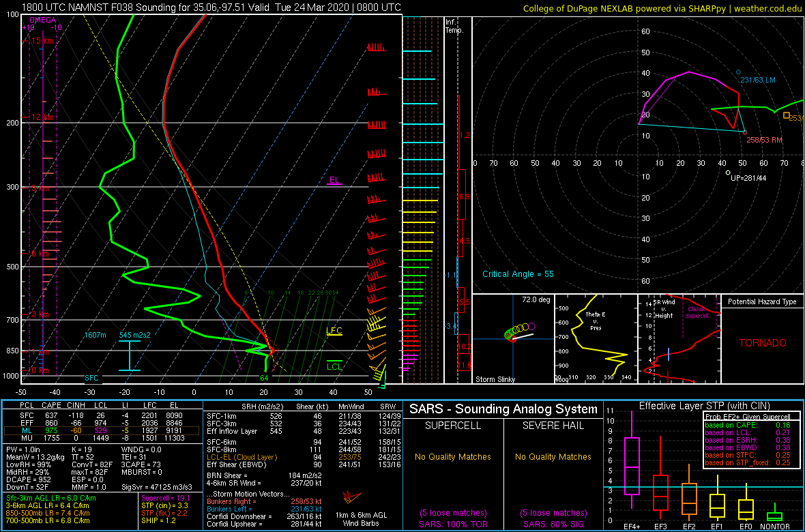
Task: Click the Corfidi Downshear line
Action: pyautogui.click(x=264, y=516)
